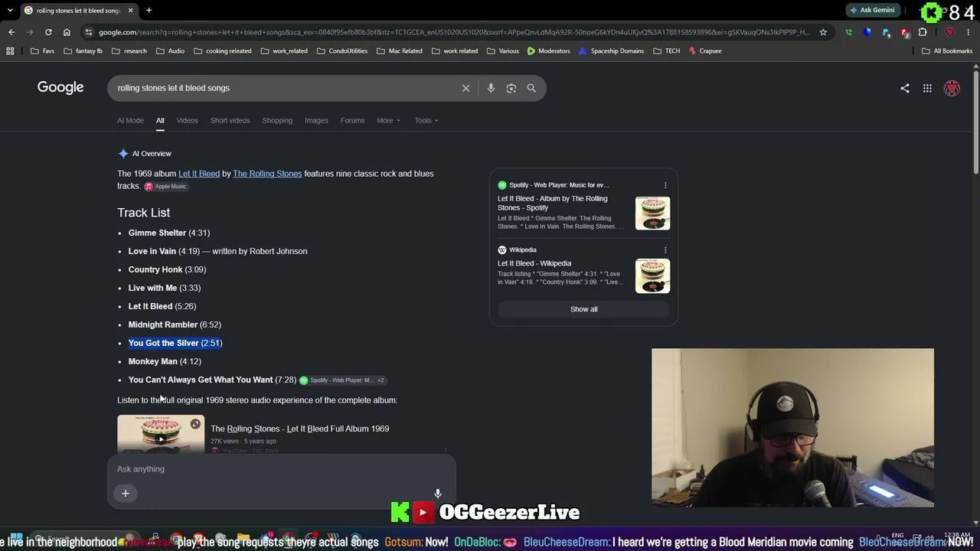Click the Google logo
980x551 pixels.
[60, 87]
